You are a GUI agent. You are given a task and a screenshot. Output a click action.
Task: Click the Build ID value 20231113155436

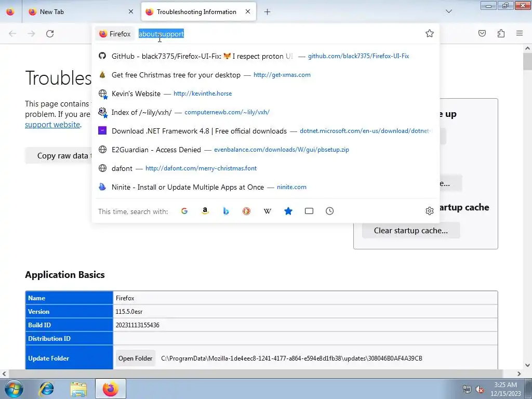[137, 325]
